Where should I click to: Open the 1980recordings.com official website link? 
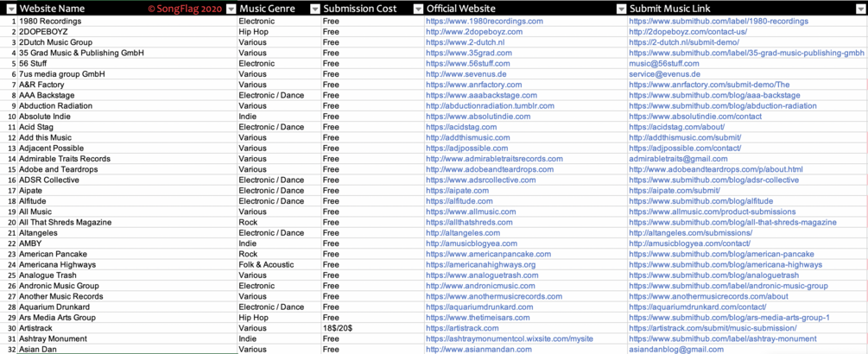point(485,21)
